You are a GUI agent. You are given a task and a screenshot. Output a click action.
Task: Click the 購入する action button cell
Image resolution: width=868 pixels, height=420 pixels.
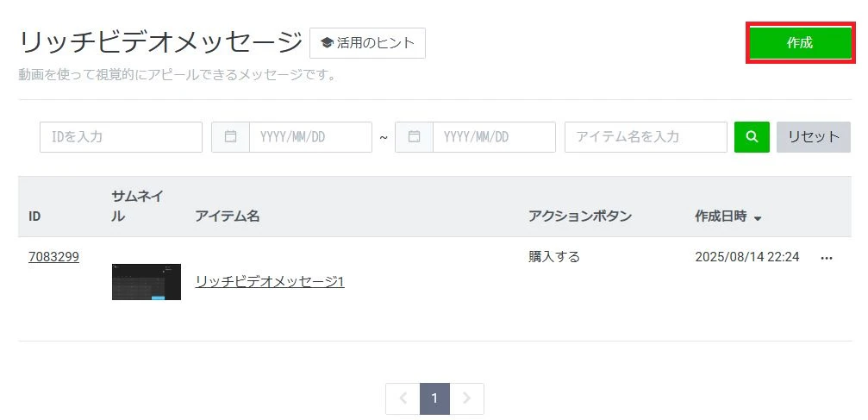(x=554, y=257)
